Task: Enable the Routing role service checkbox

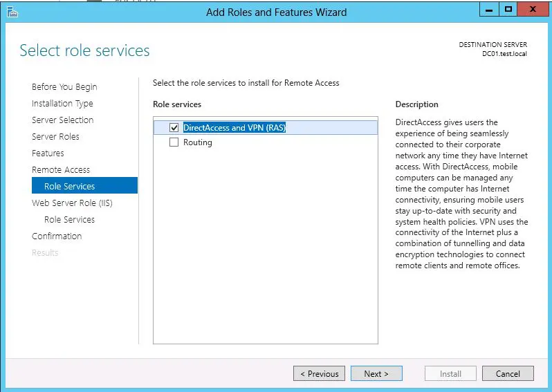Action: coord(174,142)
